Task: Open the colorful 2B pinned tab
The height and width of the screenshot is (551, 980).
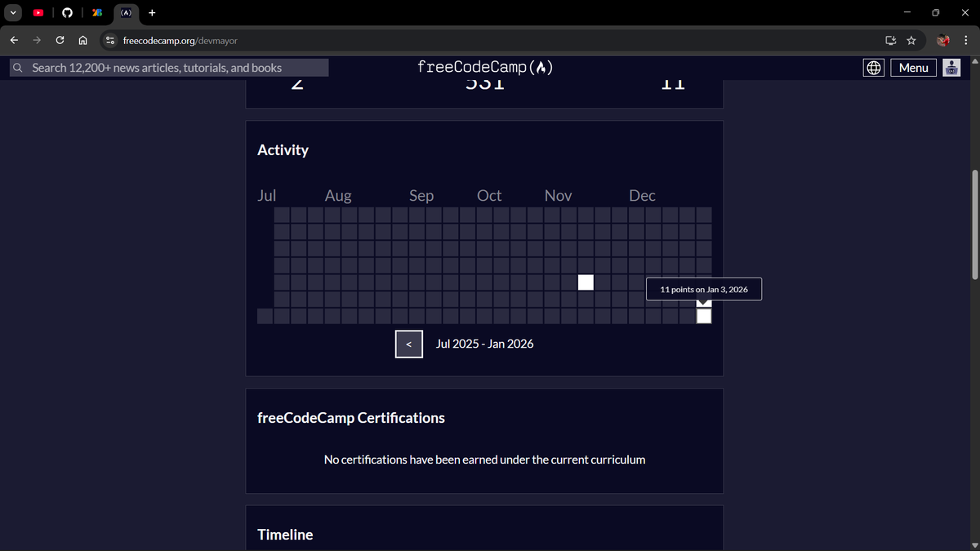Action: 96,12
